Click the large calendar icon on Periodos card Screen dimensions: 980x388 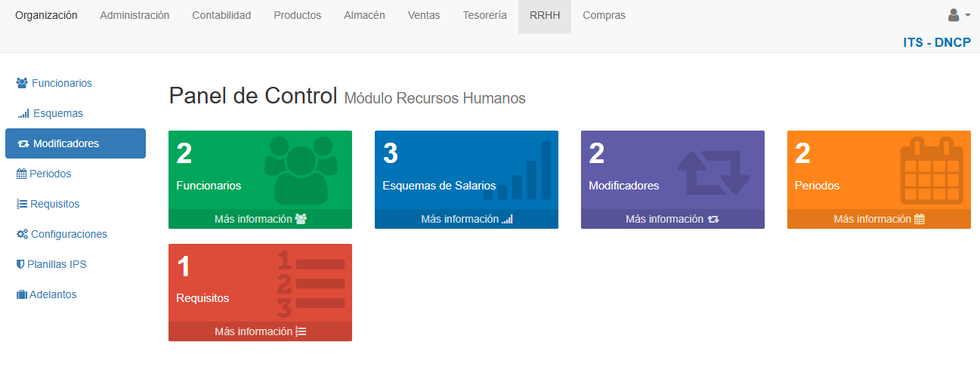[931, 171]
